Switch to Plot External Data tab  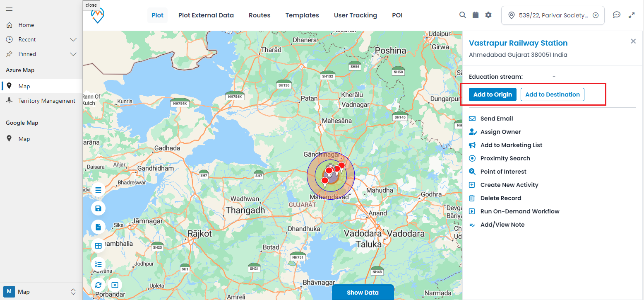click(x=206, y=15)
